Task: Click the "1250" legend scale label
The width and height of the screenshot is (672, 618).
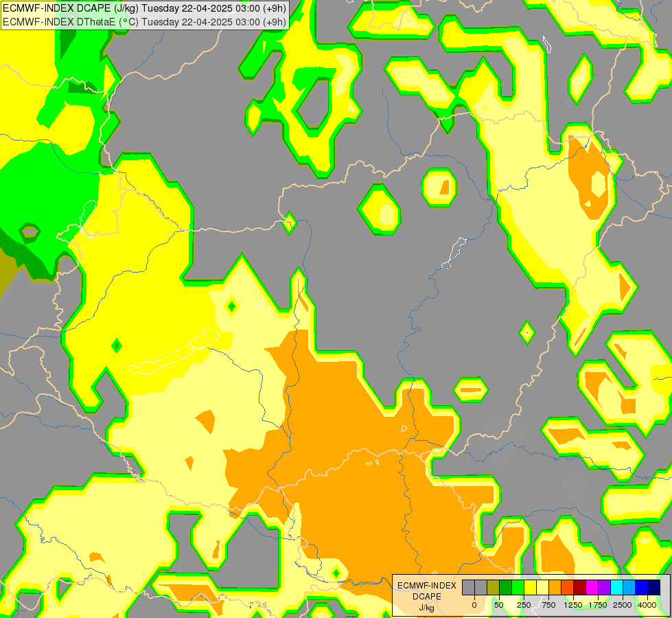Action: pos(573,605)
